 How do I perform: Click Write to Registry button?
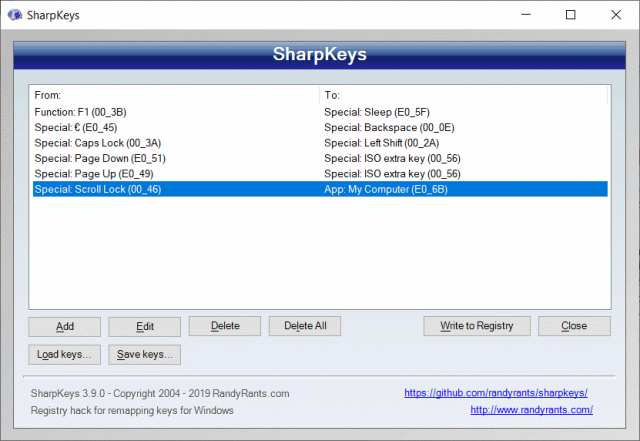[477, 326]
